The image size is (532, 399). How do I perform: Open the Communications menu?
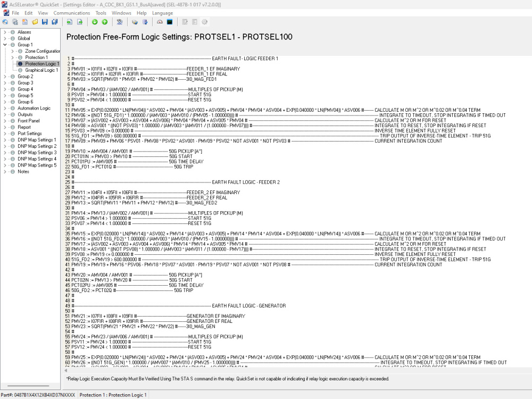(x=72, y=13)
